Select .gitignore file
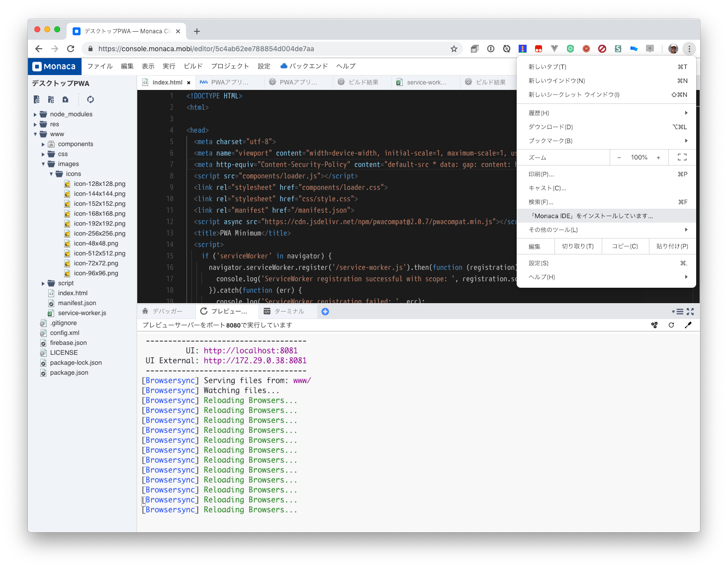The image size is (728, 569). click(x=63, y=323)
